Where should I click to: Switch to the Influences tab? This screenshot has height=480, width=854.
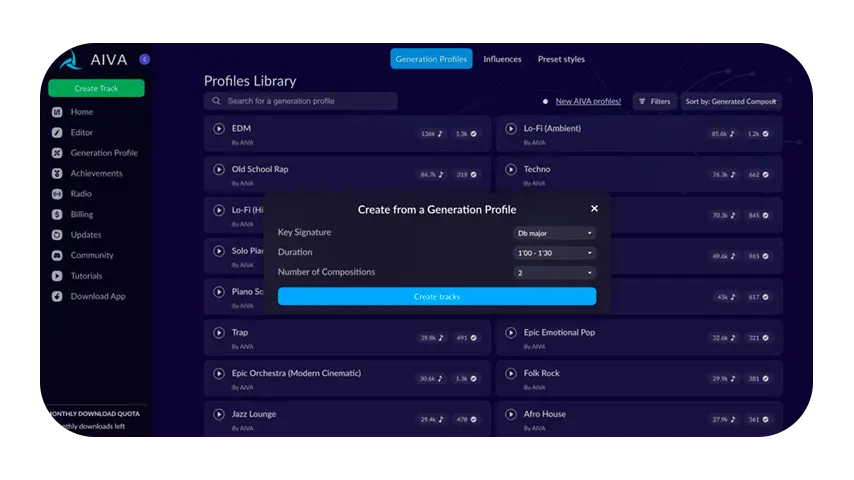point(502,59)
